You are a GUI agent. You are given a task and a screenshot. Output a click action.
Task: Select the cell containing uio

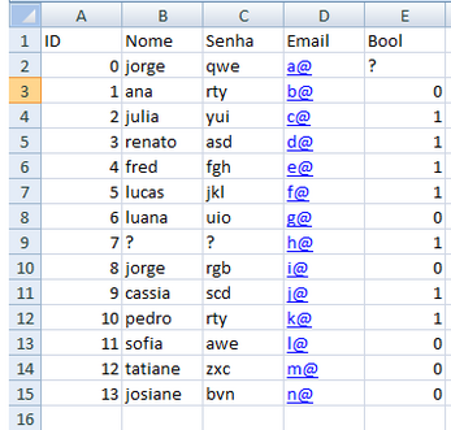click(x=243, y=217)
